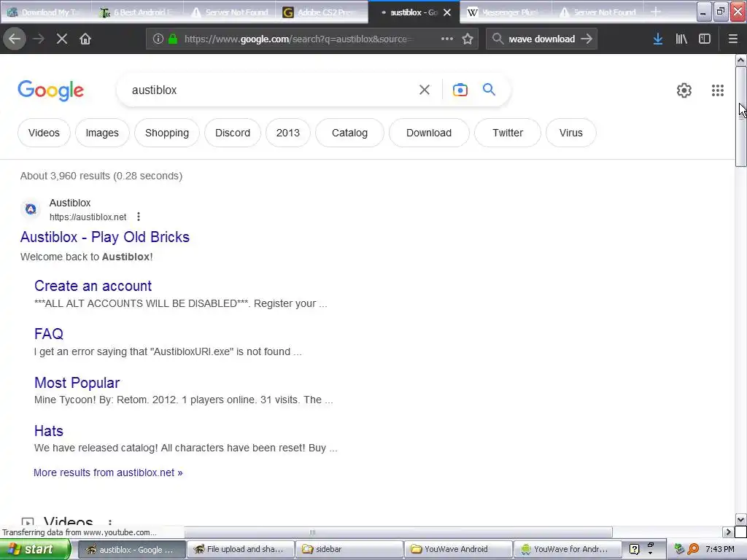Click the orange magnifier tray icon
This screenshot has width=747, height=560.
[x=693, y=549]
